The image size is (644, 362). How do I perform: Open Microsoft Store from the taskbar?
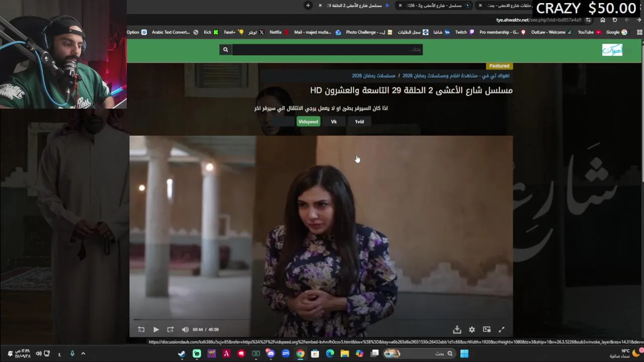[315, 354]
